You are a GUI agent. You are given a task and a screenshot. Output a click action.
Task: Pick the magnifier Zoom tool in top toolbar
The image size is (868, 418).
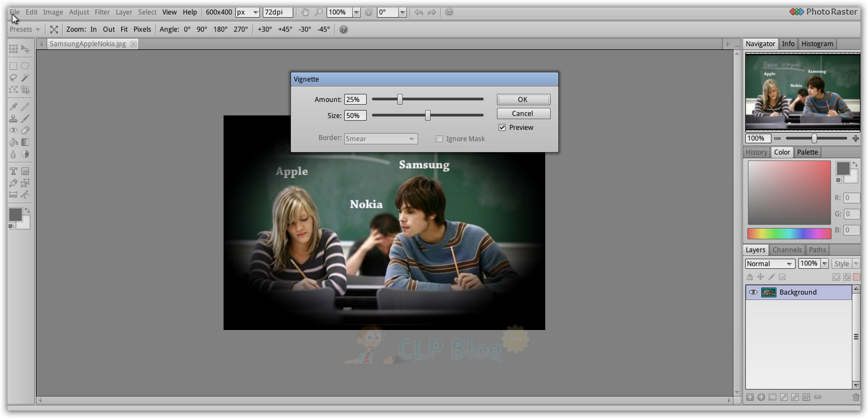tap(319, 12)
